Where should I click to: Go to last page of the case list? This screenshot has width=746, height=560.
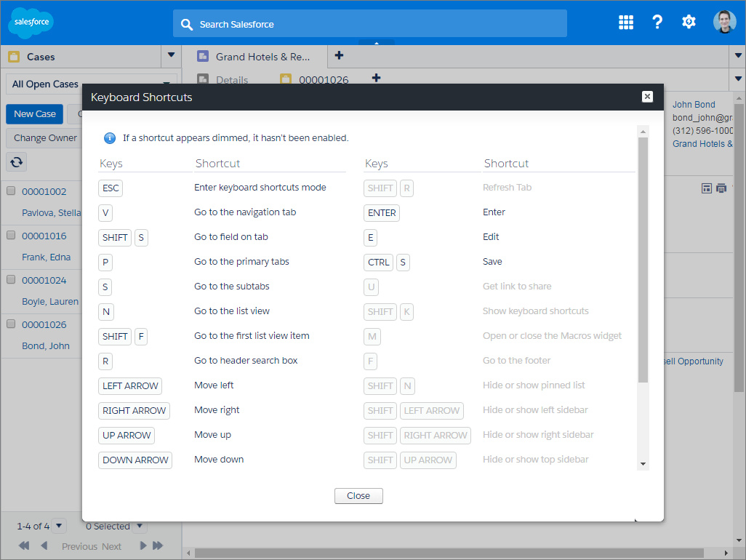point(158,545)
